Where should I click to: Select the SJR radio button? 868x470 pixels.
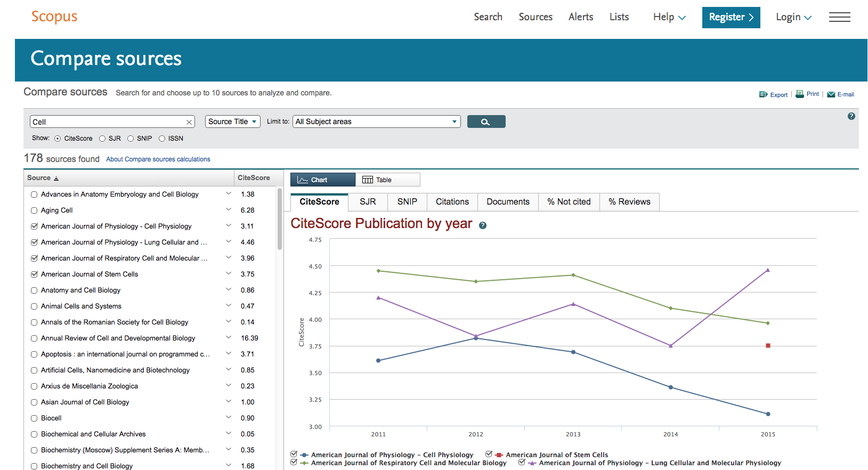pos(102,139)
